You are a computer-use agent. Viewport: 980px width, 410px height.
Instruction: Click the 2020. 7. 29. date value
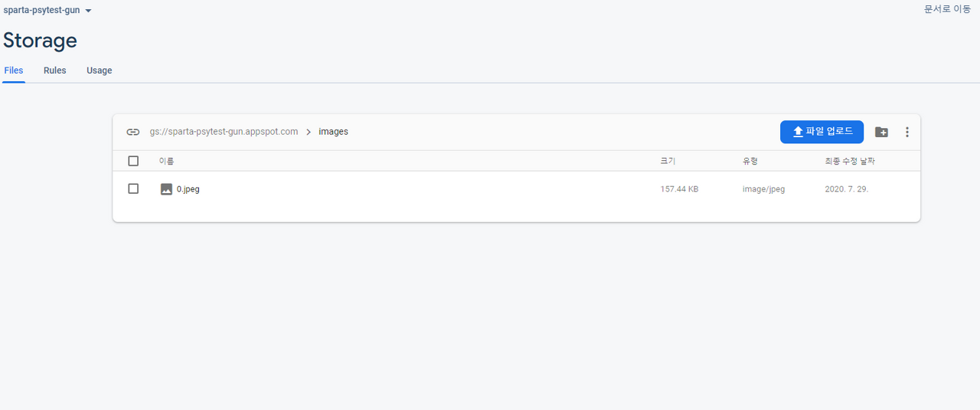(846, 189)
